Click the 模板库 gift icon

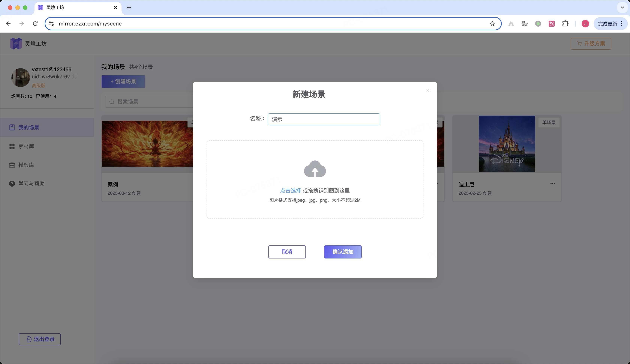(12, 165)
